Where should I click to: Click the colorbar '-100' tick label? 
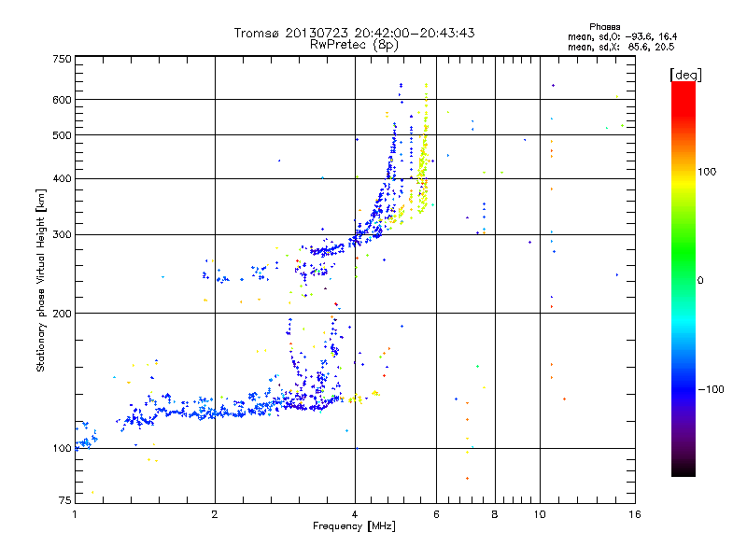click(712, 389)
